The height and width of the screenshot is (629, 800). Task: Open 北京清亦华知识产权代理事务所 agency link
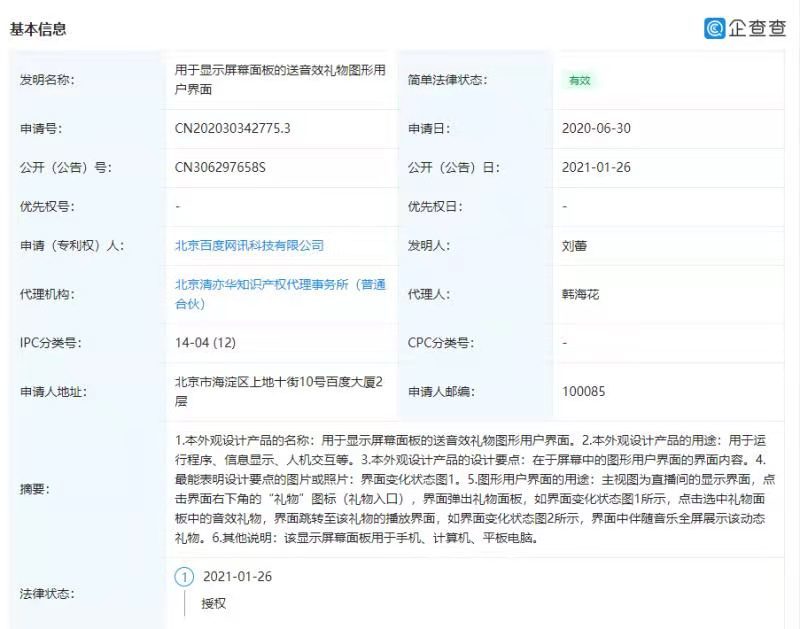click(280, 294)
